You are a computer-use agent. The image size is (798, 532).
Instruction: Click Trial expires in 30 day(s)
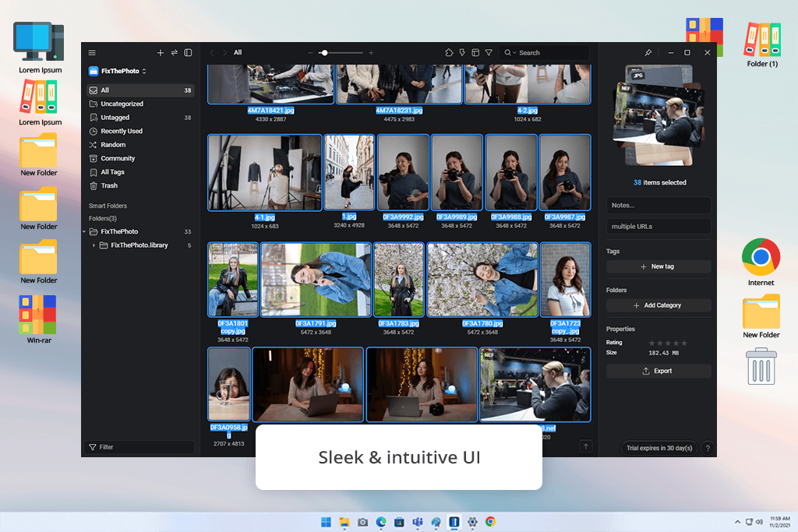tap(659, 448)
